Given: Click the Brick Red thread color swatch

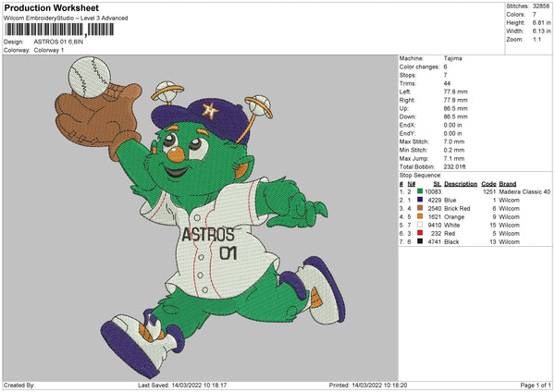Looking at the screenshot, I should (420, 208).
